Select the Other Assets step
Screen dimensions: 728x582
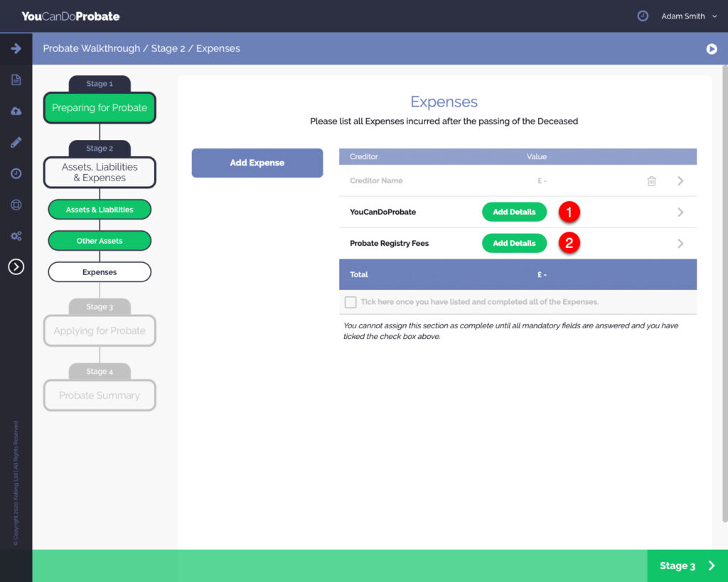(x=100, y=241)
